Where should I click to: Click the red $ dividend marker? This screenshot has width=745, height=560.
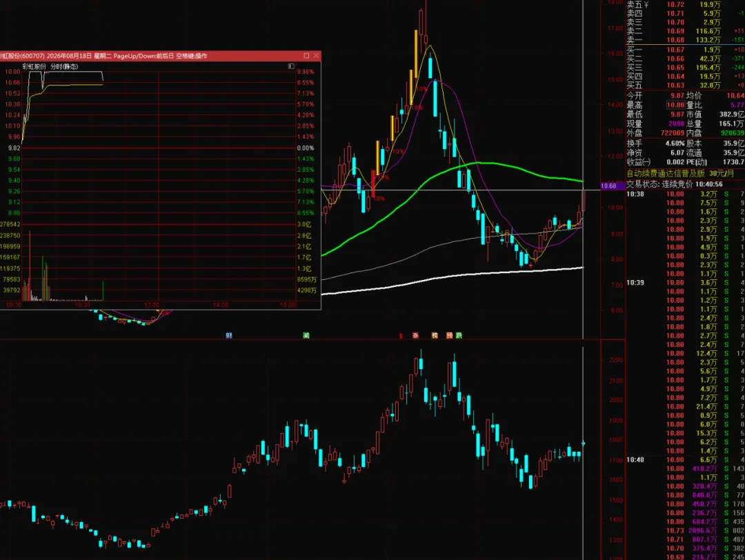pyautogui.click(x=401, y=336)
